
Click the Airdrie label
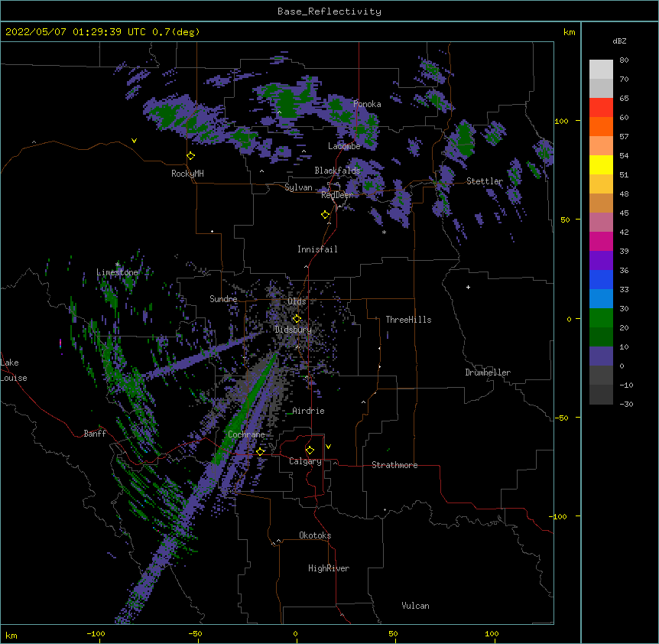tap(308, 411)
